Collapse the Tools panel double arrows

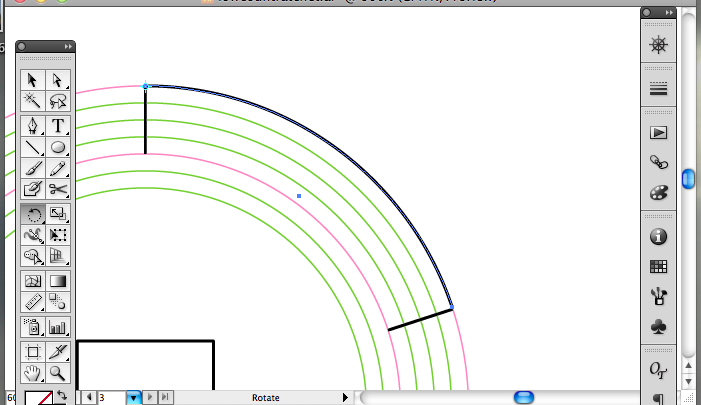(68, 46)
